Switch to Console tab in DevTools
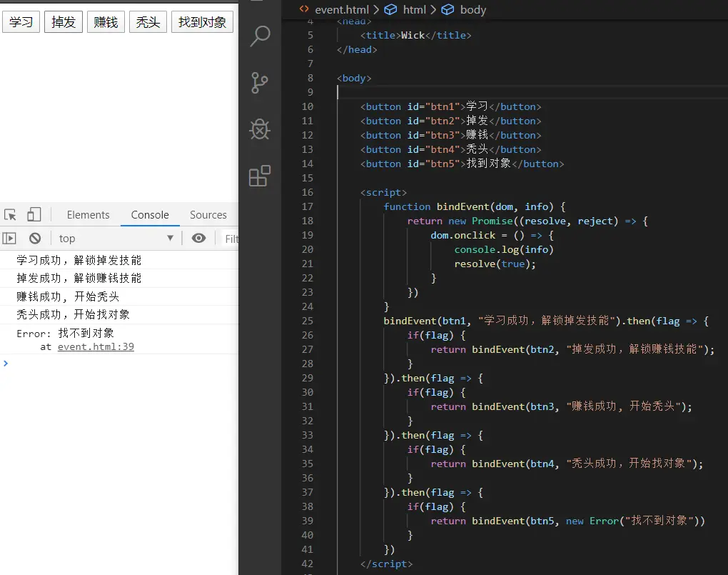Viewport: 728px width, 575px height. point(150,215)
